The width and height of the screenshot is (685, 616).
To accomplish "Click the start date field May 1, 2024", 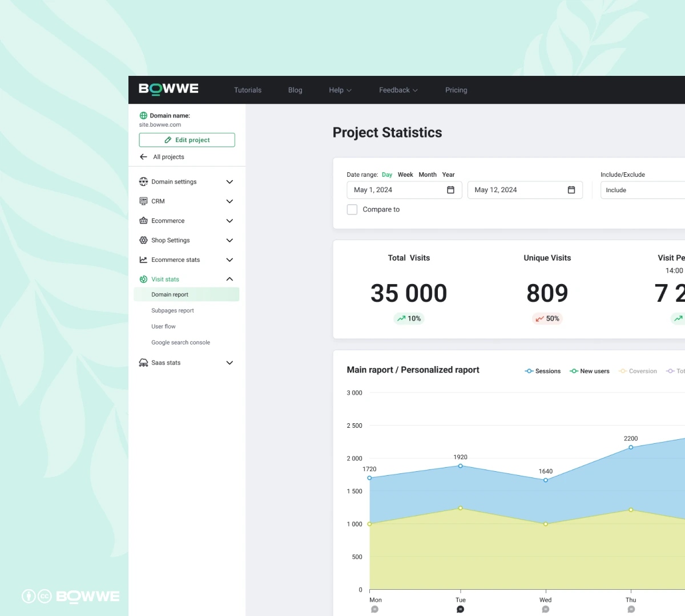I will click(404, 190).
